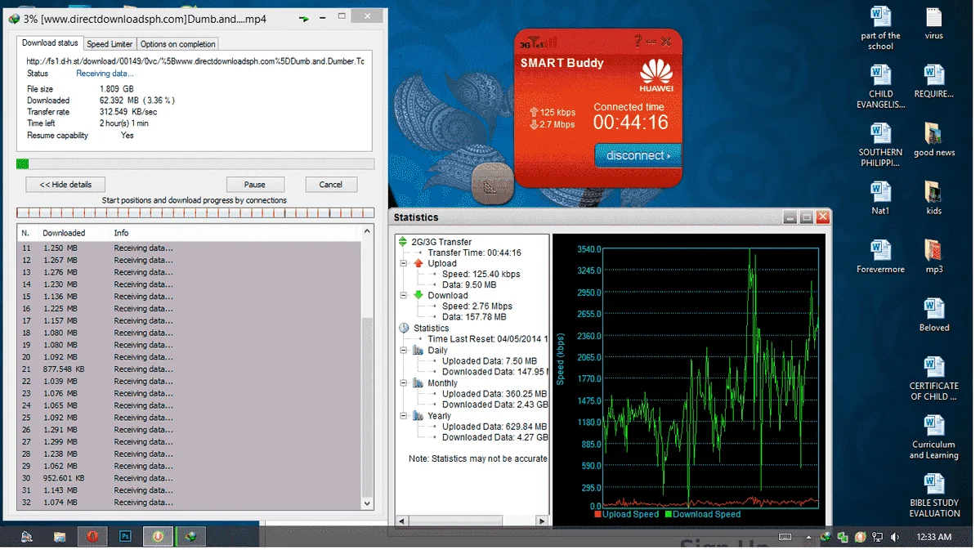Click the connections list scroll down arrow
Screen dimensions: 980x550
(x=367, y=503)
